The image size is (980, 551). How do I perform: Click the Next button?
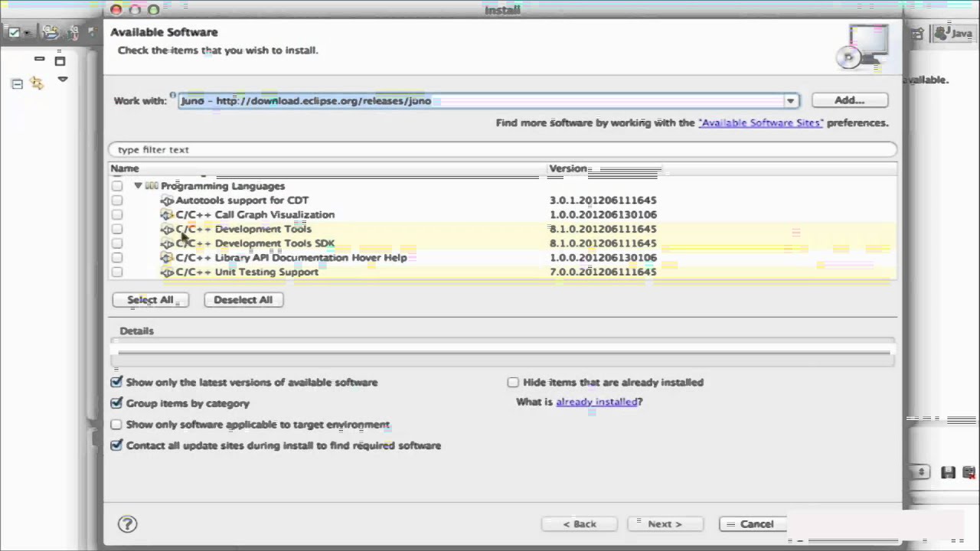tap(665, 524)
